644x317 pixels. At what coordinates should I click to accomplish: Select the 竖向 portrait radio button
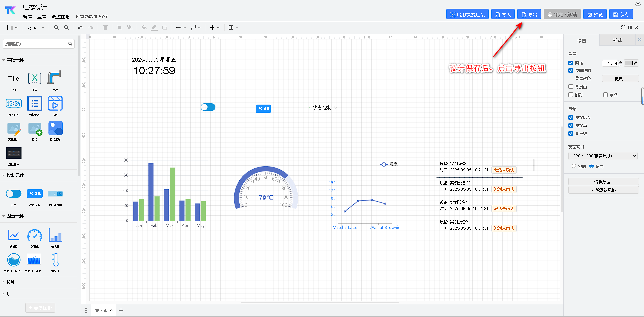(x=574, y=166)
